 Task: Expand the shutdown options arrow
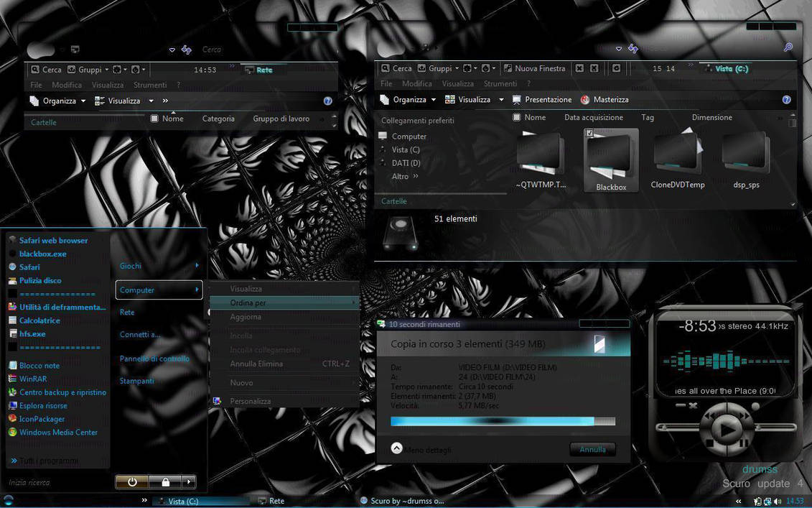point(188,482)
